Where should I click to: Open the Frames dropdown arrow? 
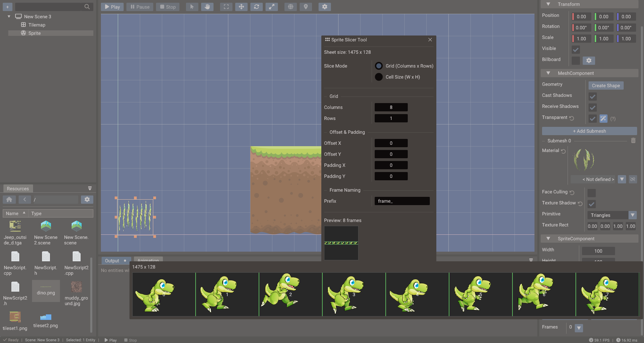point(579,328)
